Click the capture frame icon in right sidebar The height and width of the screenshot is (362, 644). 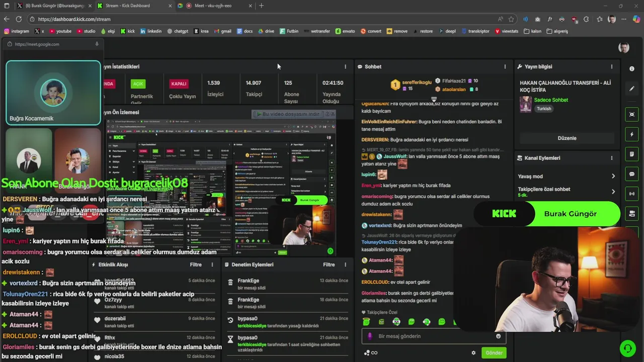pyautogui.click(x=632, y=114)
